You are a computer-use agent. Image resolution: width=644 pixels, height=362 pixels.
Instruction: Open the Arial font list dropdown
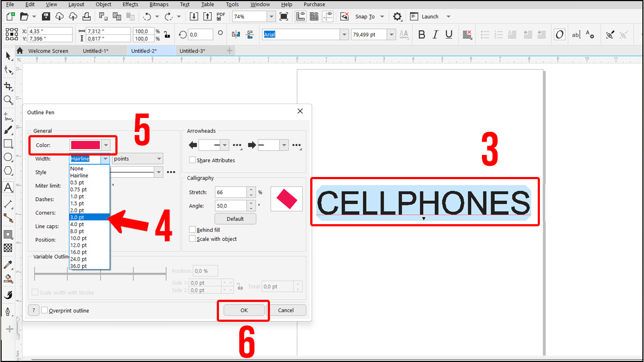pos(344,34)
